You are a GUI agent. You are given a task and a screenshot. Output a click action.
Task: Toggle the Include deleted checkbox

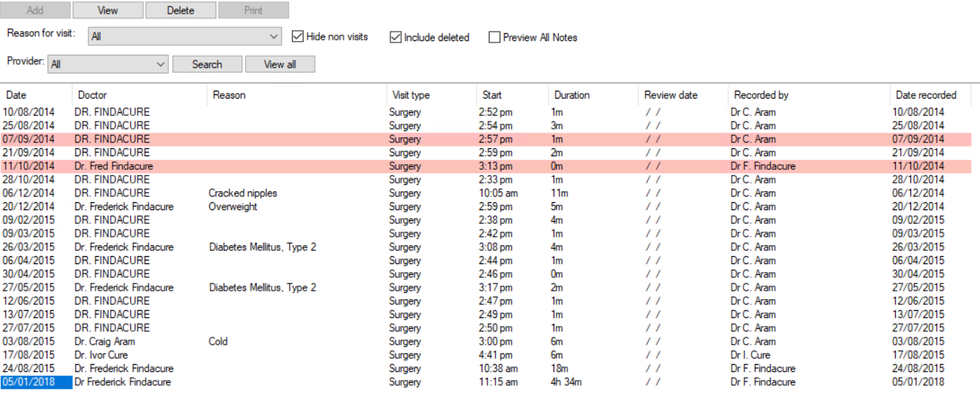(395, 37)
